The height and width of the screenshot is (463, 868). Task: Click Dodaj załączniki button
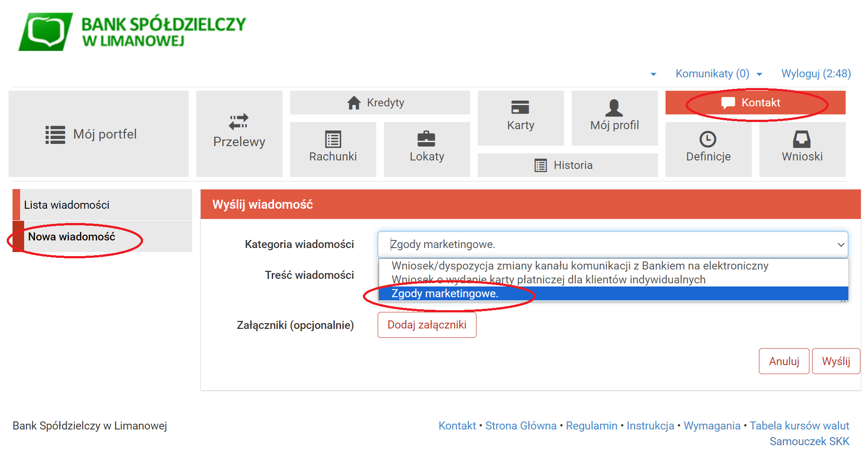[x=426, y=325]
